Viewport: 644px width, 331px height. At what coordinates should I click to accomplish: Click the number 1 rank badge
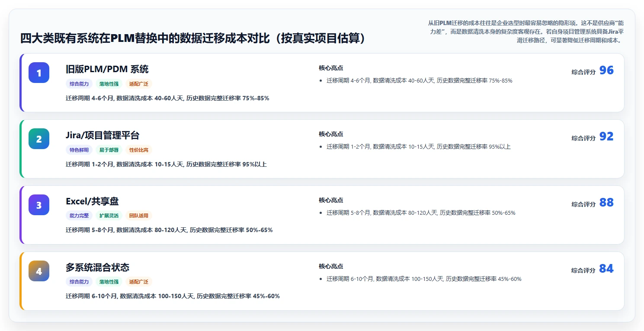coord(39,73)
